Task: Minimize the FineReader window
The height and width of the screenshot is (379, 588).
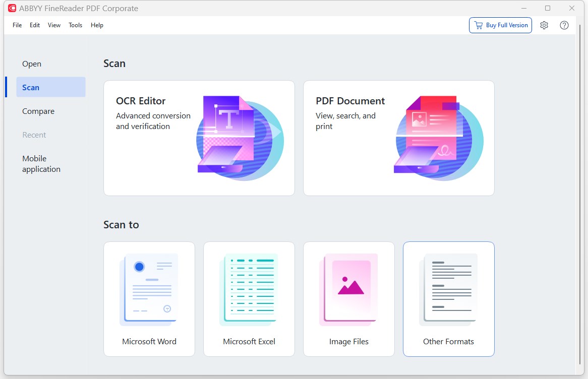Action: click(x=524, y=8)
